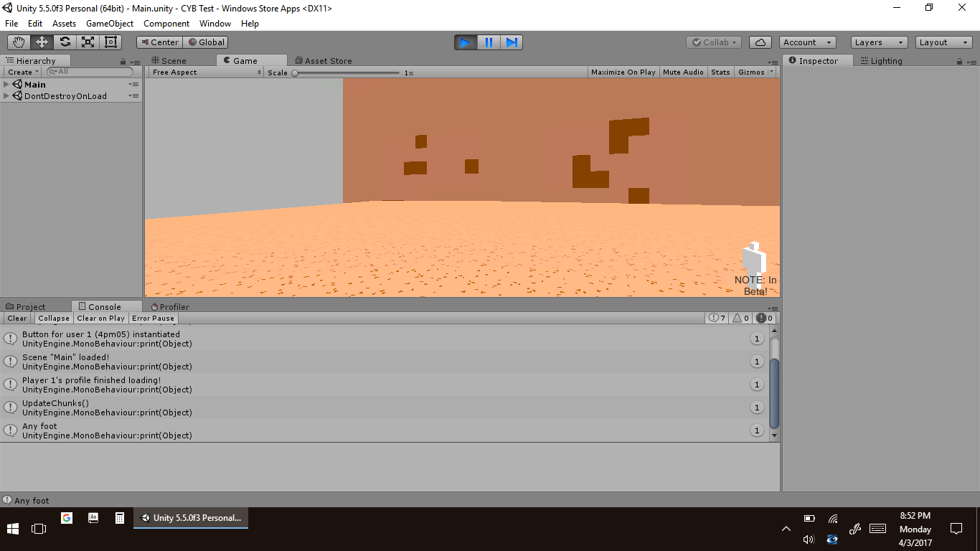The height and width of the screenshot is (551, 980).
Task: Click the Game view Scale slider
Action: [x=346, y=72]
